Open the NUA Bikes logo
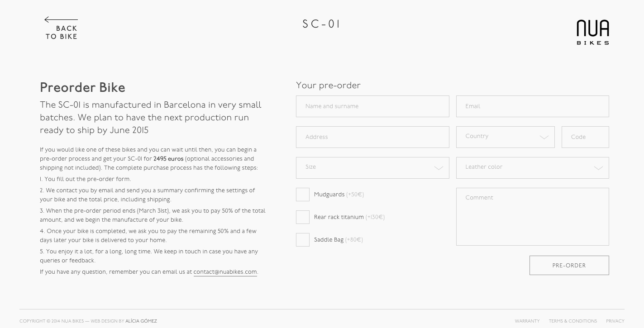 click(x=592, y=32)
